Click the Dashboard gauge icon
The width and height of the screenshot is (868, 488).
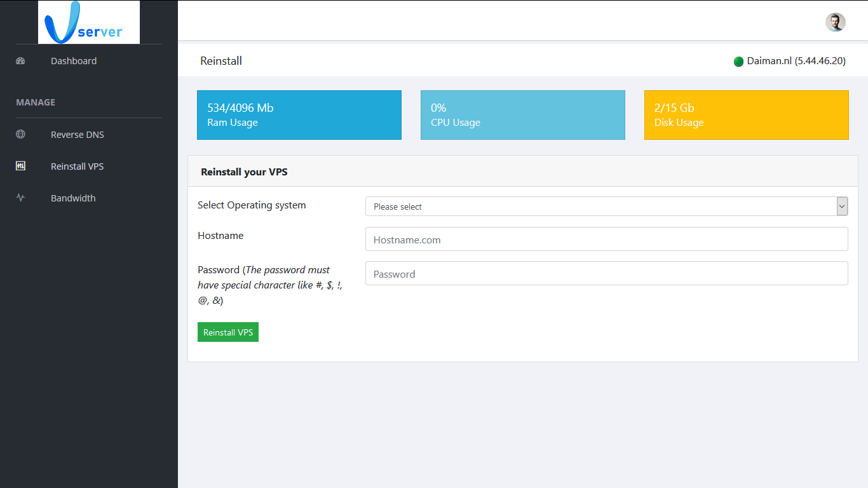coord(20,61)
